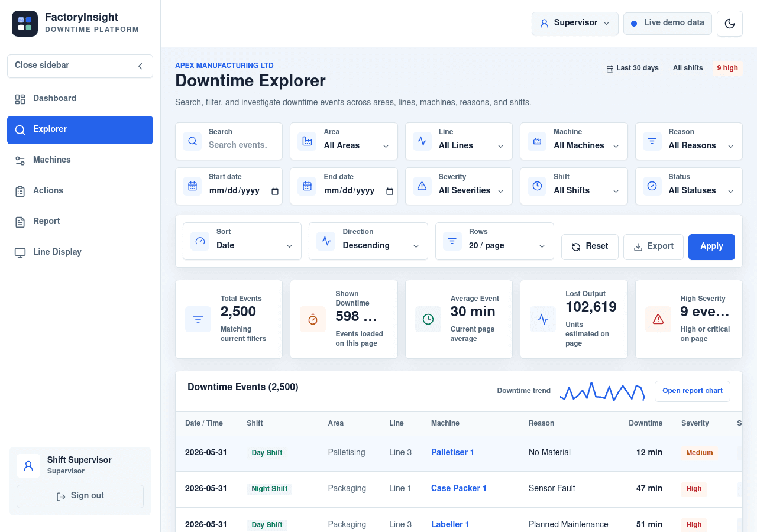The height and width of the screenshot is (532, 757).
Task: Open the Supervisor role dropdown
Action: pos(575,24)
